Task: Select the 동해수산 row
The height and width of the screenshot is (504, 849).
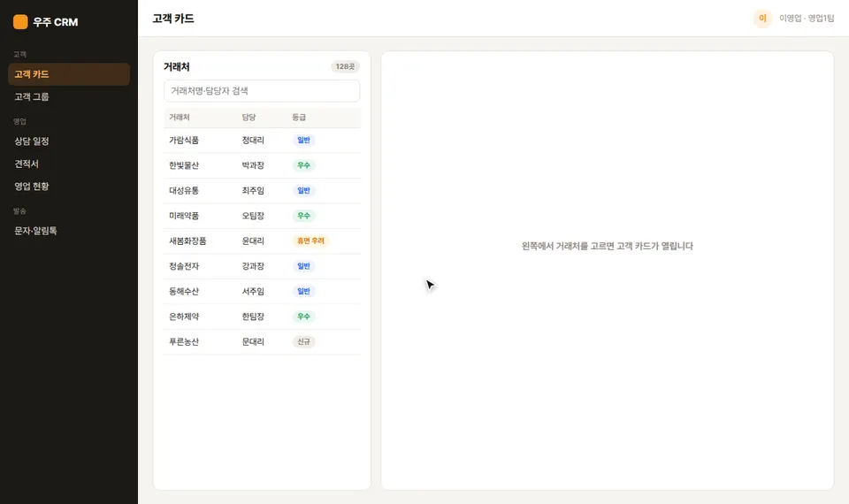Action: pyautogui.click(x=262, y=291)
